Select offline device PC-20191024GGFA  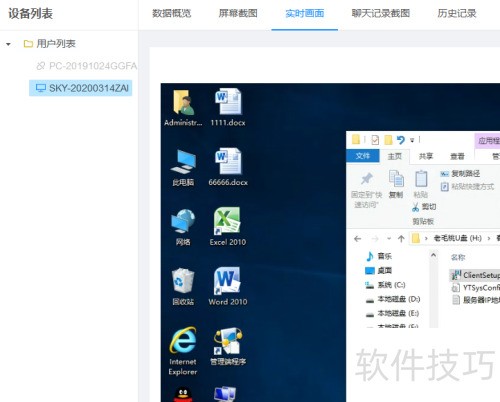click(87, 66)
